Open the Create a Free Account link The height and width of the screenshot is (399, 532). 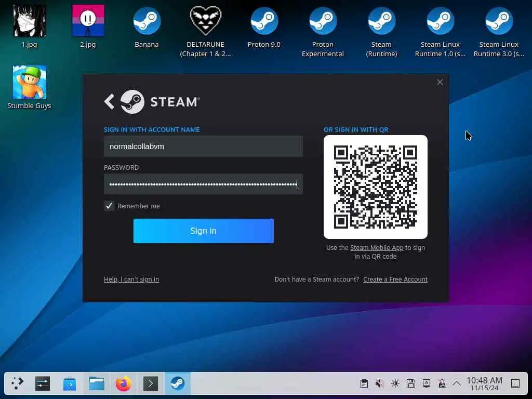[395, 279]
